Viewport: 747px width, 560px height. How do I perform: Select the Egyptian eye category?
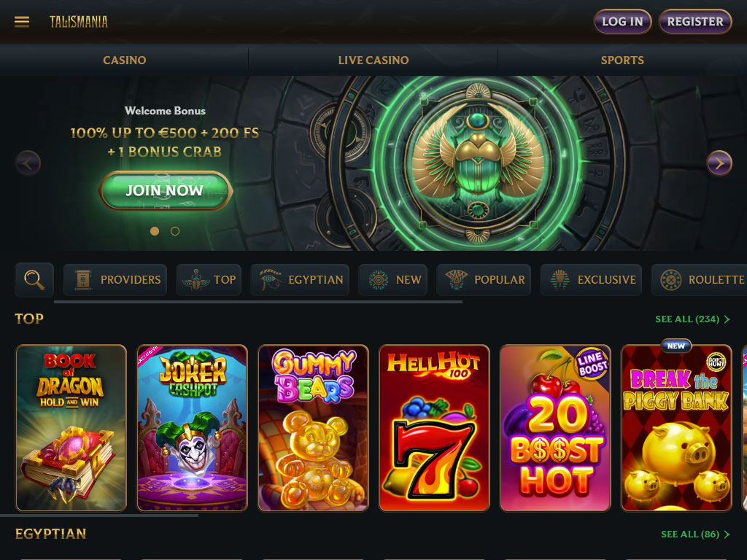pos(300,279)
